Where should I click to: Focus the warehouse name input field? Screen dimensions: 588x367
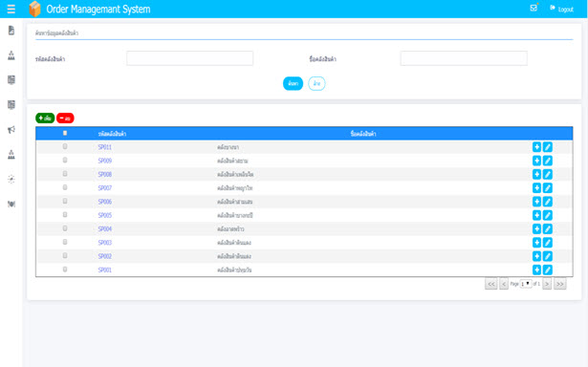(x=464, y=58)
